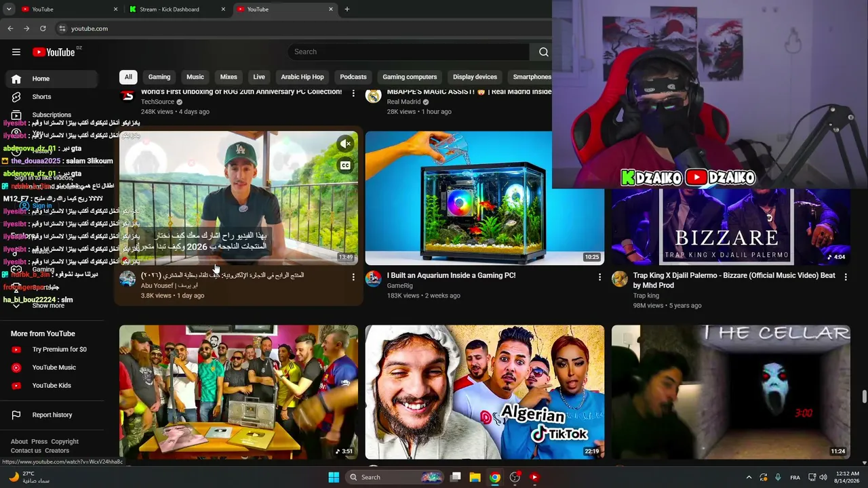Open Subscriptions in the sidebar
Screen dimensions: 868x488
[52, 115]
